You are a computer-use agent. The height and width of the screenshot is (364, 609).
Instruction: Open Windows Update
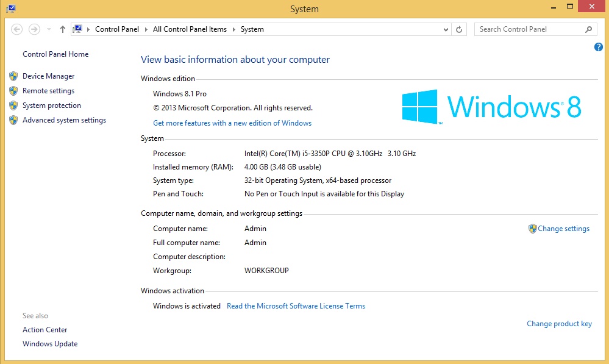(50, 344)
